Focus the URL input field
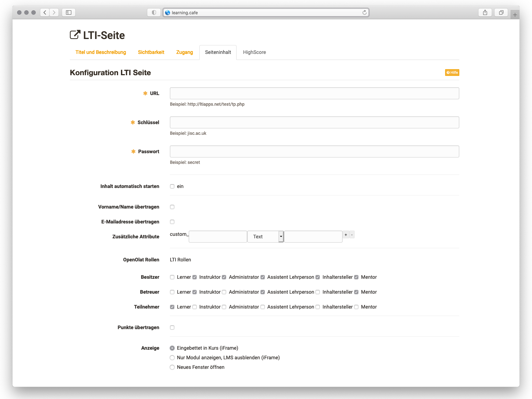This screenshot has width=532, height=399. coord(314,93)
